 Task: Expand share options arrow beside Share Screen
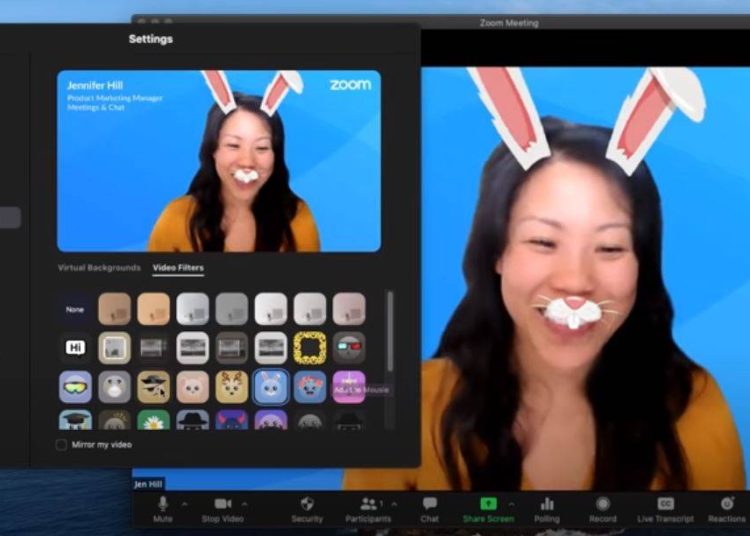pyautogui.click(x=511, y=504)
